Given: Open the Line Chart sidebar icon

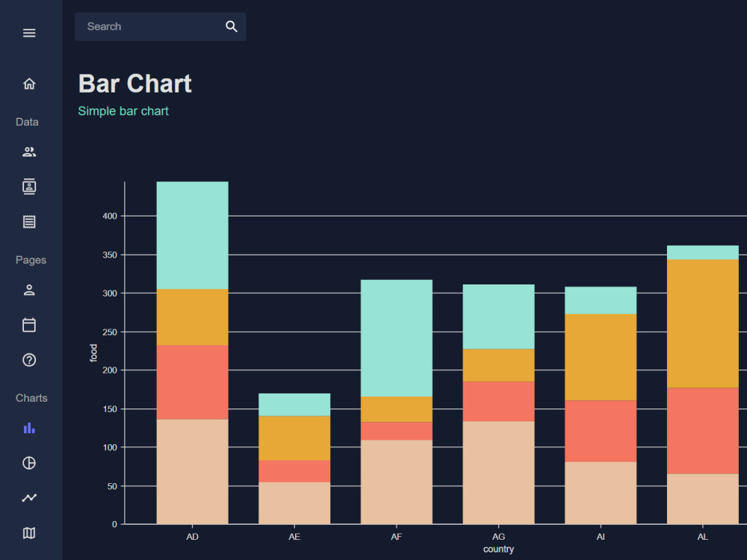Looking at the screenshot, I should [29, 498].
